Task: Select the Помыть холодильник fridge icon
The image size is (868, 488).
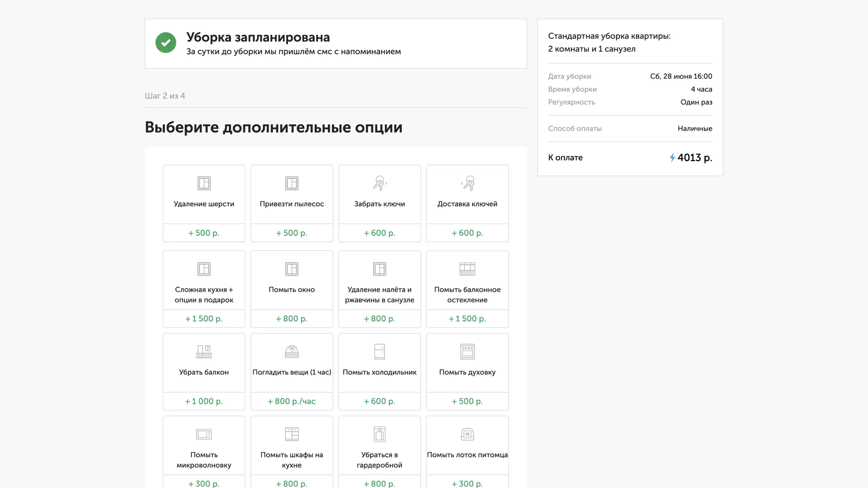Action: 379,351
